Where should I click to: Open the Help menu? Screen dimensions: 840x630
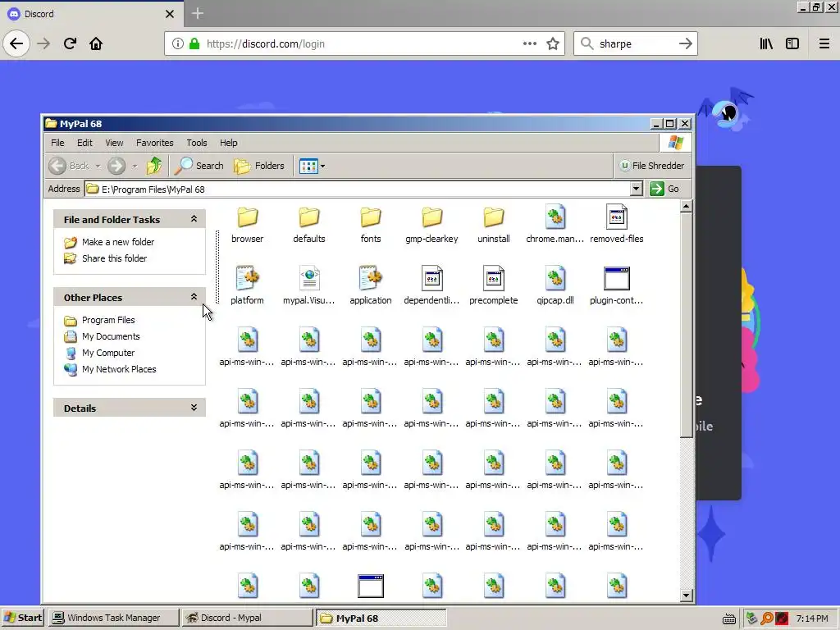(x=228, y=143)
